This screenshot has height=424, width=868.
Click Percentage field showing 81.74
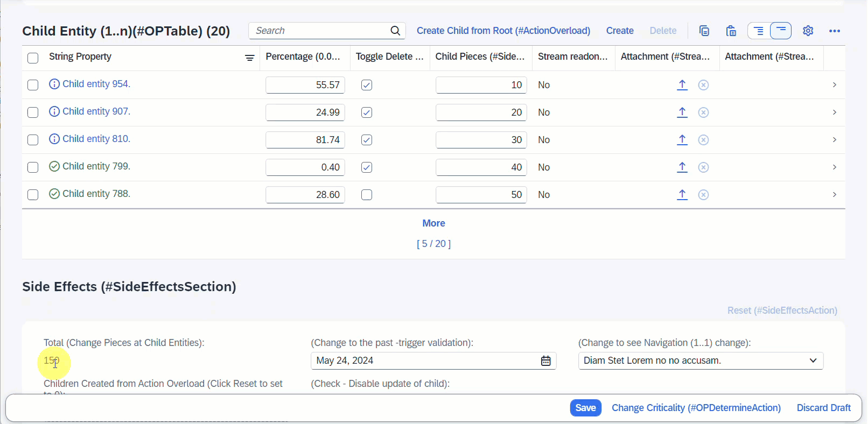pos(305,140)
